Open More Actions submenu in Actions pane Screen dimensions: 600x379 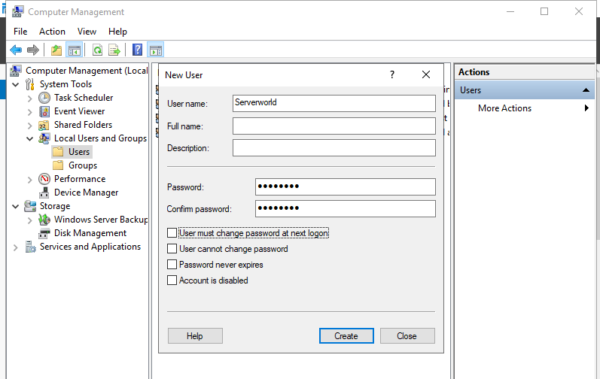click(x=525, y=108)
